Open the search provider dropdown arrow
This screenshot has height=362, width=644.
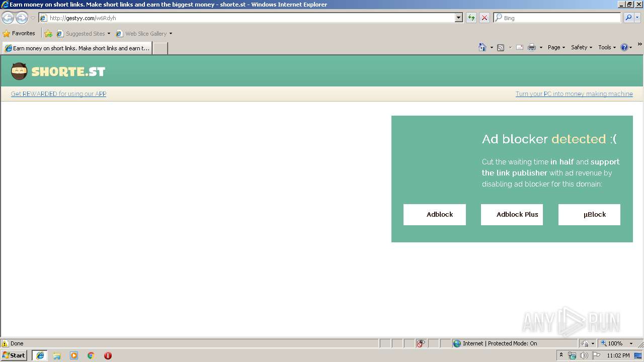coord(637,18)
